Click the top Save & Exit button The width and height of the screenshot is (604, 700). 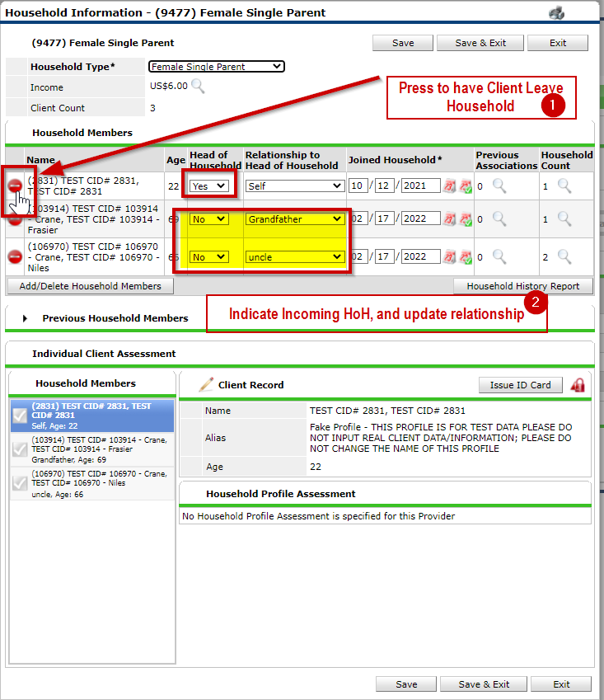tap(480, 43)
